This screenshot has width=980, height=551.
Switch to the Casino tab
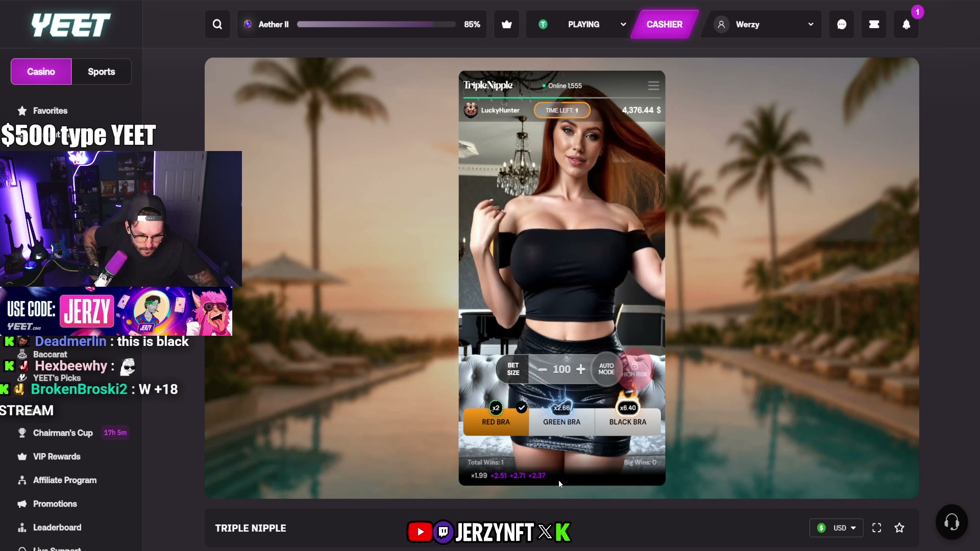pos(41,71)
